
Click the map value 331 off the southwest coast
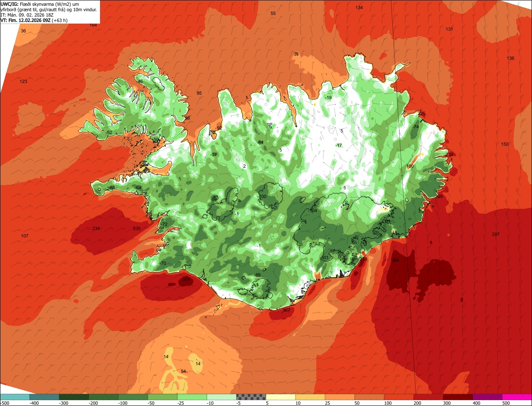pos(186,280)
